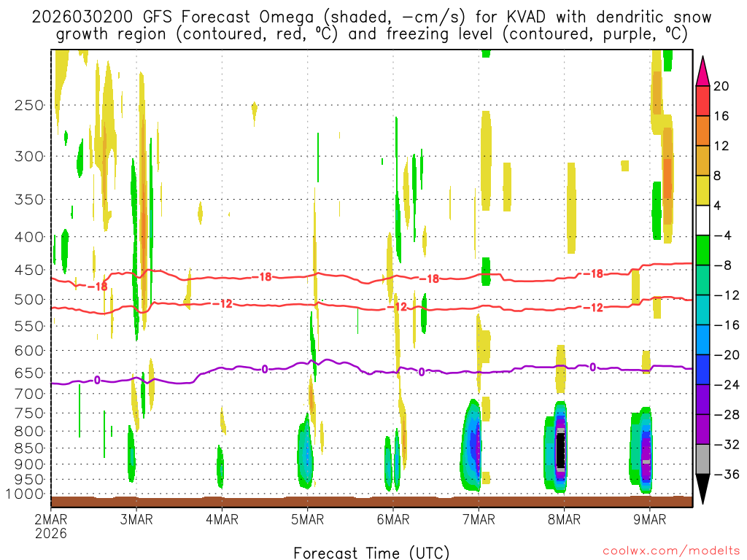Click the colorbar value label 20
Screen dimensions: 747x560
(721, 86)
